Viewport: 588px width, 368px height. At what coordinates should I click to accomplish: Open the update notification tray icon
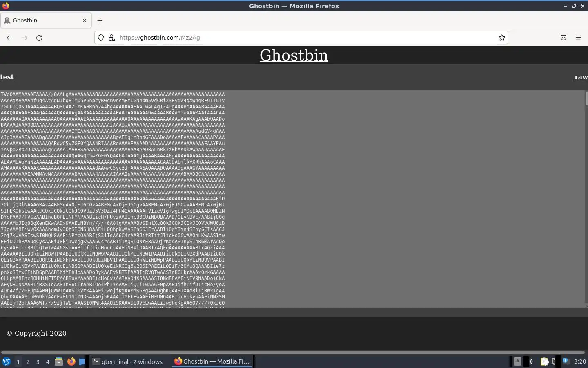click(x=566, y=361)
